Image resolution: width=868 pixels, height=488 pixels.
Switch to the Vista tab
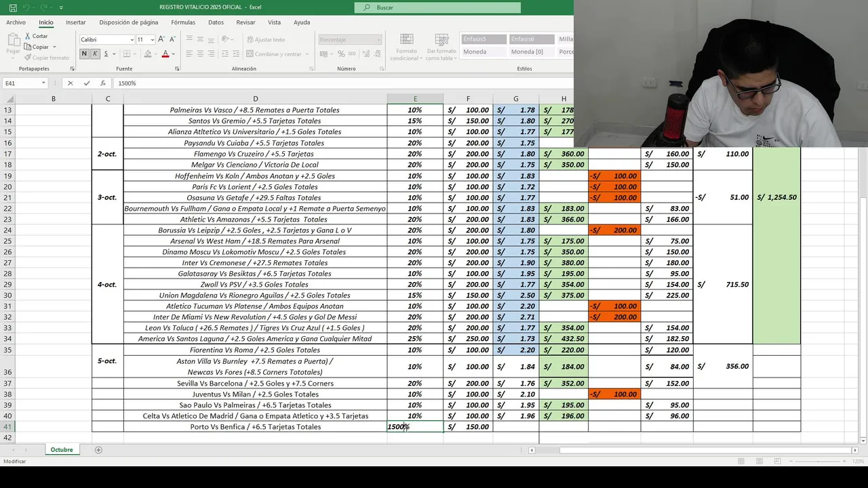click(274, 22)
